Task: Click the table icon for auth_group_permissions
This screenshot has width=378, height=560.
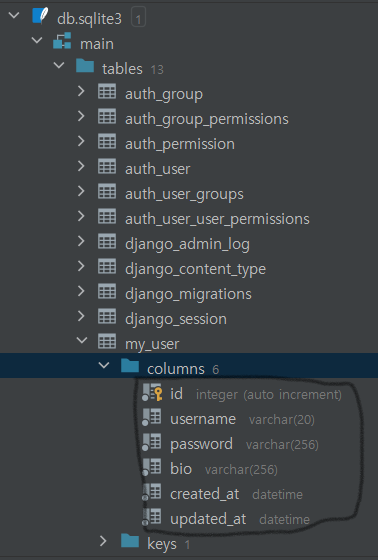Action: point(107,116)
